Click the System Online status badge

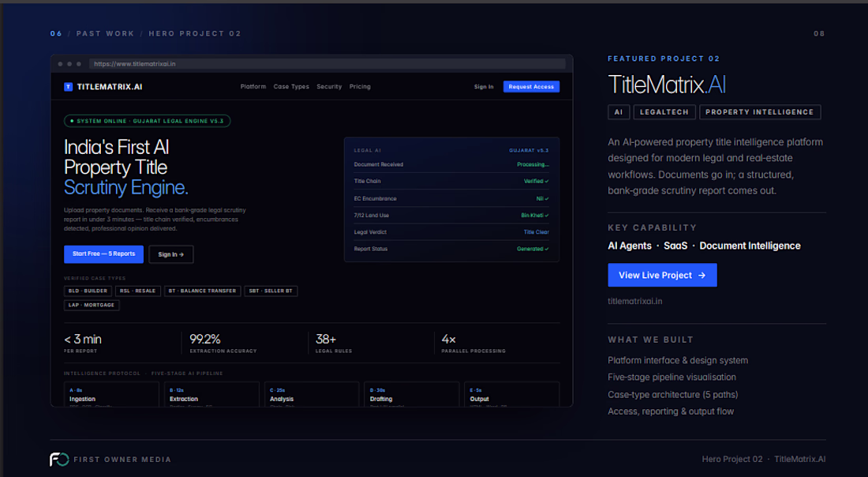(x=148, y=121)
